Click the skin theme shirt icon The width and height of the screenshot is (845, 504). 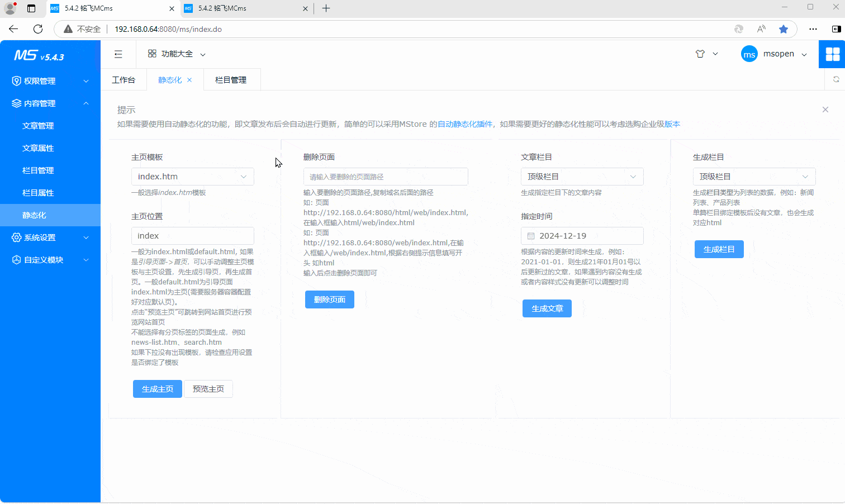[x=700, y=54]
